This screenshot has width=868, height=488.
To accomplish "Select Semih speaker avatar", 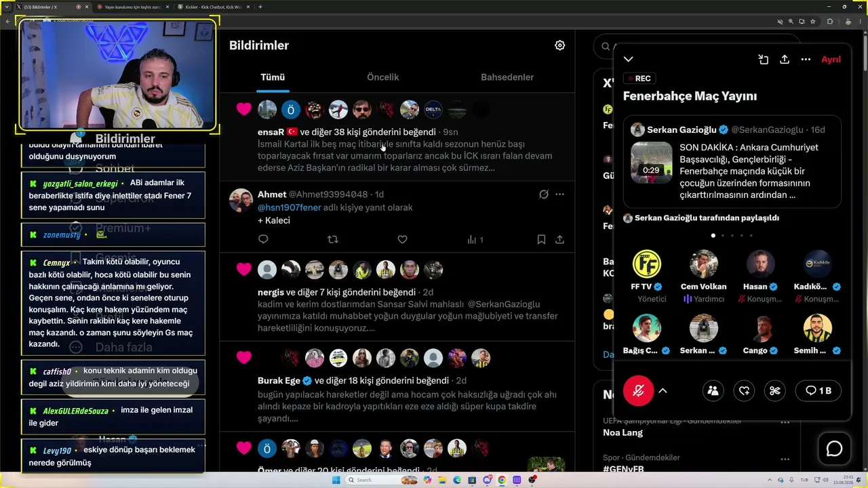I will click(x=817, y=328).
